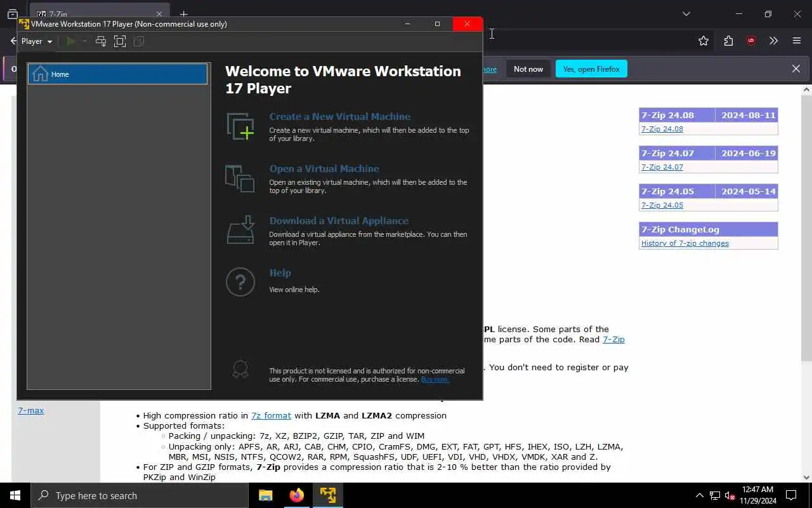Expand the power options arrow beside play
Image resolution: width=812 pixels, height=508 pixels.
coord(84,41)
